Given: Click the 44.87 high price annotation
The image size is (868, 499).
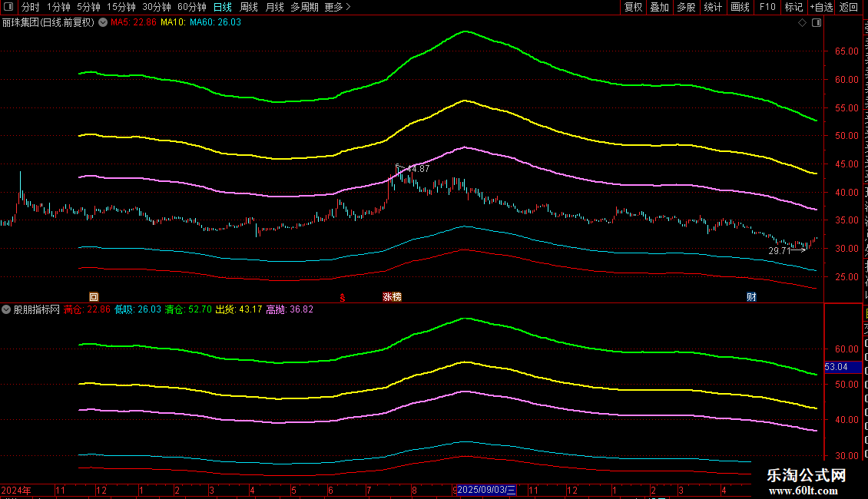Looking at the screenshot, I should click(x=418, y=170).
